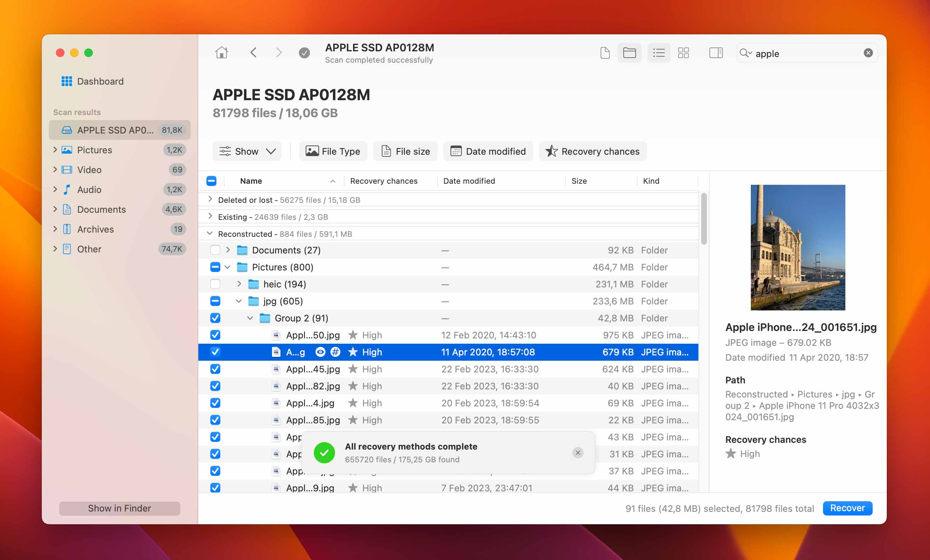Switch to single file view icon

click(605, 53)
